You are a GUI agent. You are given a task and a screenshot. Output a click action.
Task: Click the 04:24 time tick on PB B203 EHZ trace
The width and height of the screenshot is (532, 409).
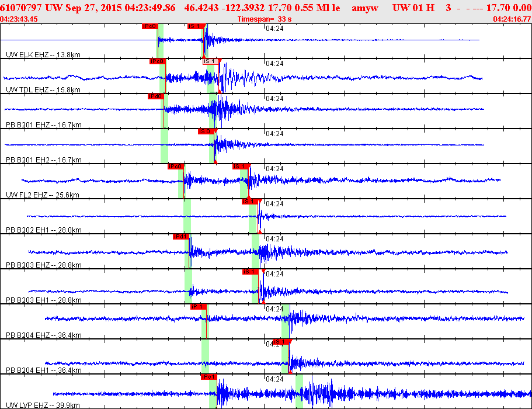[x=274, y=239]
